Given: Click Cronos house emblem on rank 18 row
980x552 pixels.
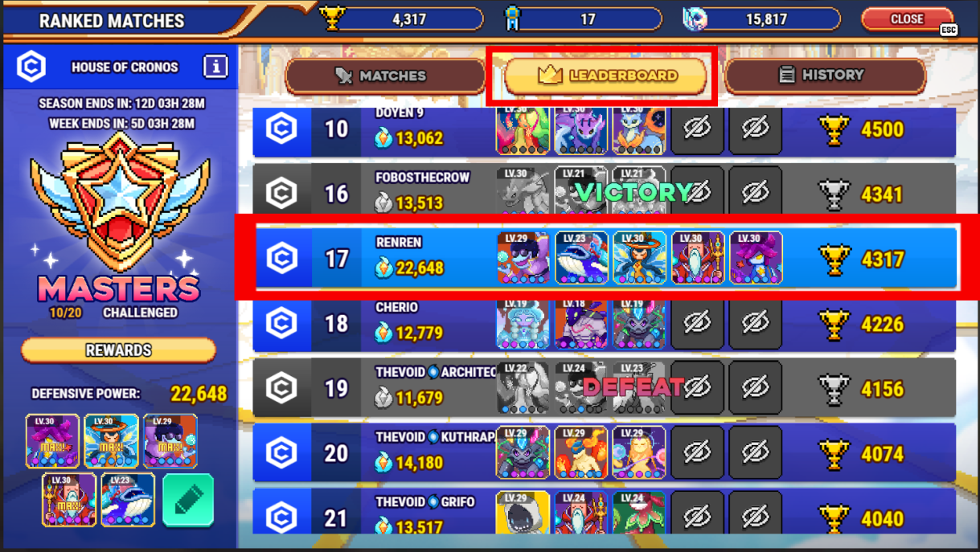Looking at the screenshot, I should click(x=282, y=324).
